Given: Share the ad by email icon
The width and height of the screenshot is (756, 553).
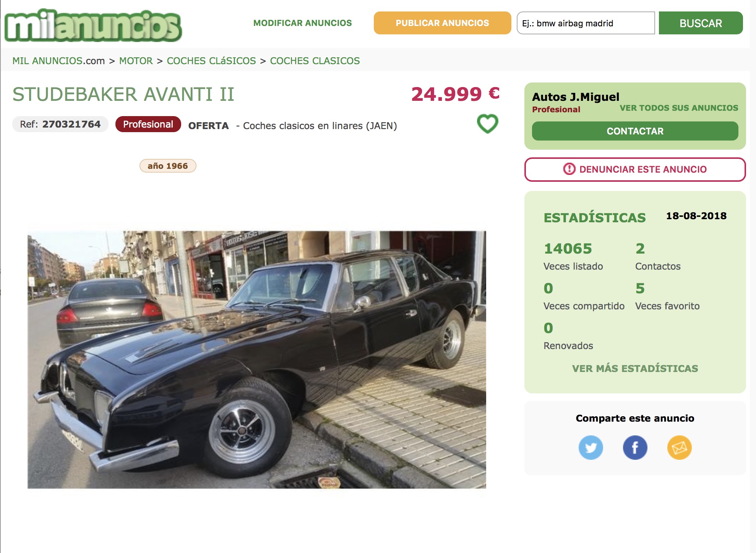Looking at the screenshot, I should (679, 447).
